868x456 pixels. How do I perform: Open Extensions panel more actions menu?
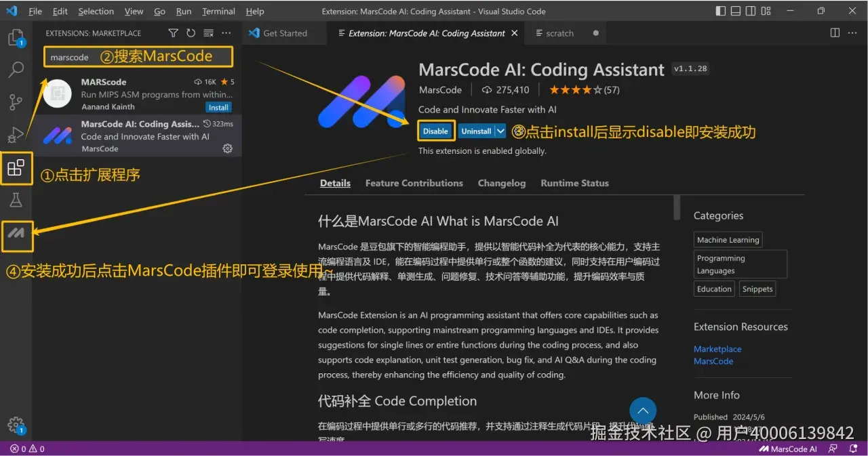[x=226, y=32]
